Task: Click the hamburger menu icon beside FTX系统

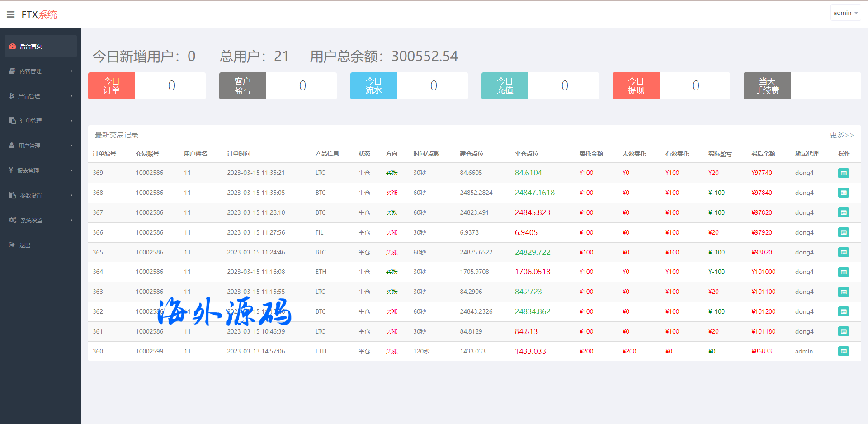Action: (11, 14)
